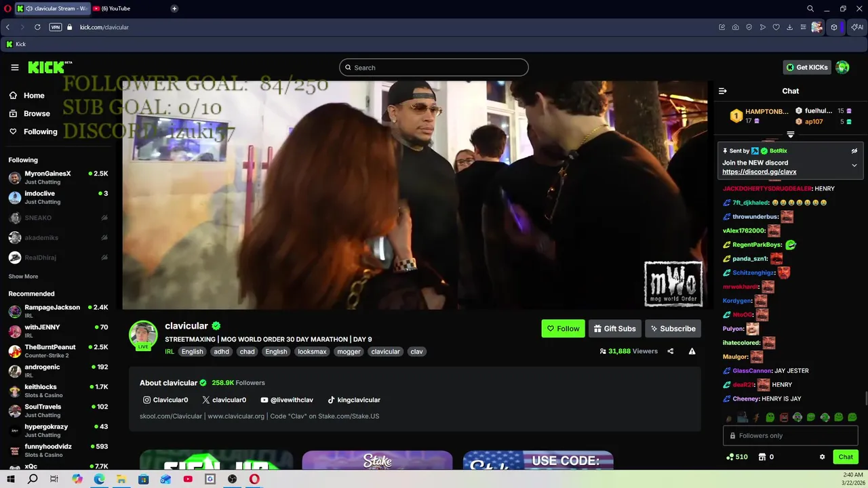Open browser downloads icon
The width and height of the screenshot is (868, 488).
790,27
